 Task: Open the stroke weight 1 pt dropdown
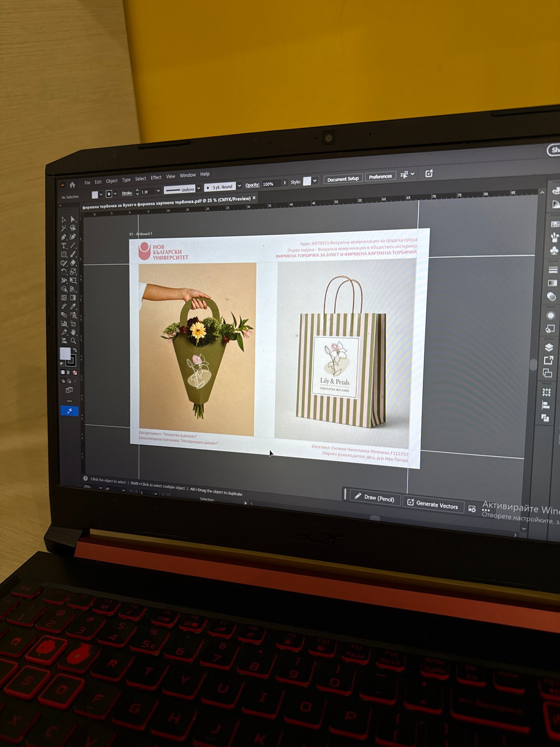pos(158,191)
